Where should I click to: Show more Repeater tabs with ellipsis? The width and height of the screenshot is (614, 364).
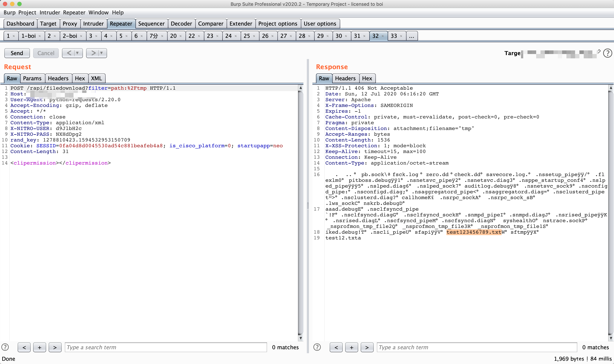[411, 36]
